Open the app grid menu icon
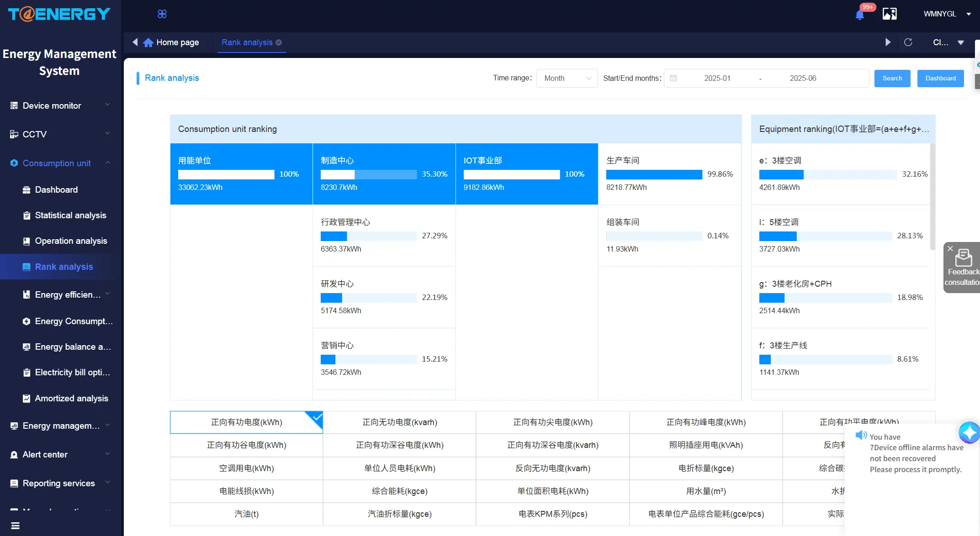 coord(162,14)
